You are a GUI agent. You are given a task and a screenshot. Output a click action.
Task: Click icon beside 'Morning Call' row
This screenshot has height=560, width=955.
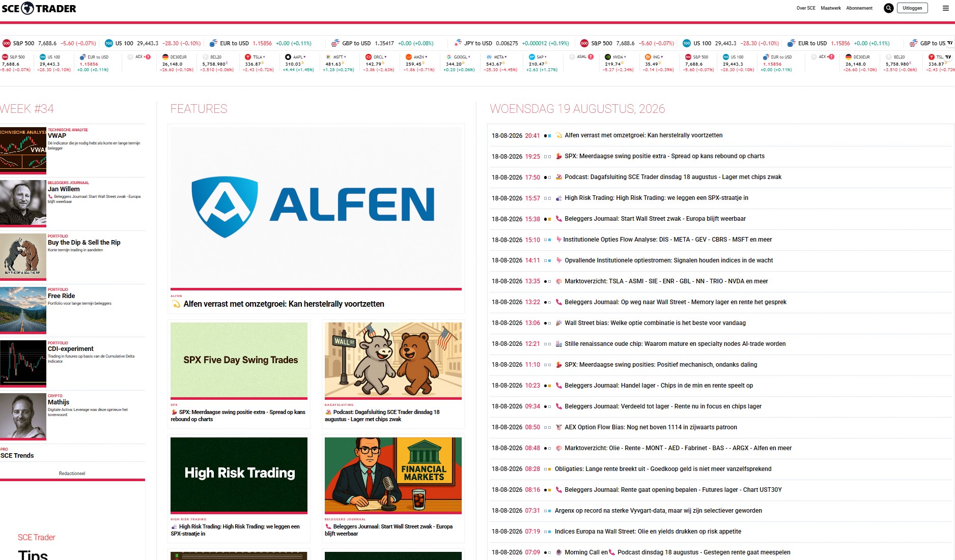(x=559, y=552)
